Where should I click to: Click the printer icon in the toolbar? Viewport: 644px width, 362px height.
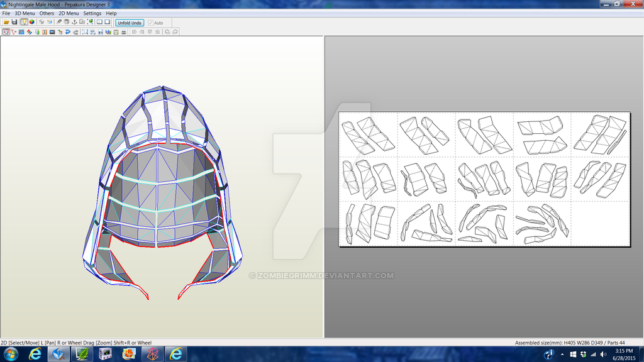124,32
